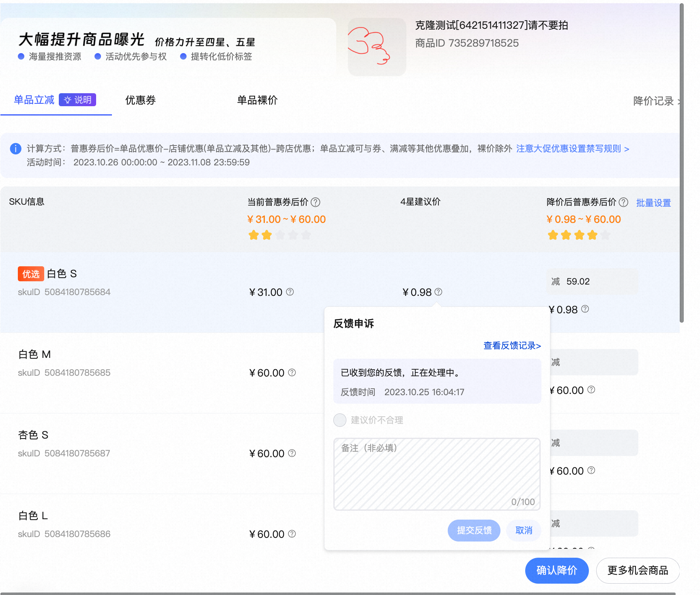The width and height of the screenshot is (700, 595).
Task: Open the 降价记录 link
Action: [x=656, y=101]
